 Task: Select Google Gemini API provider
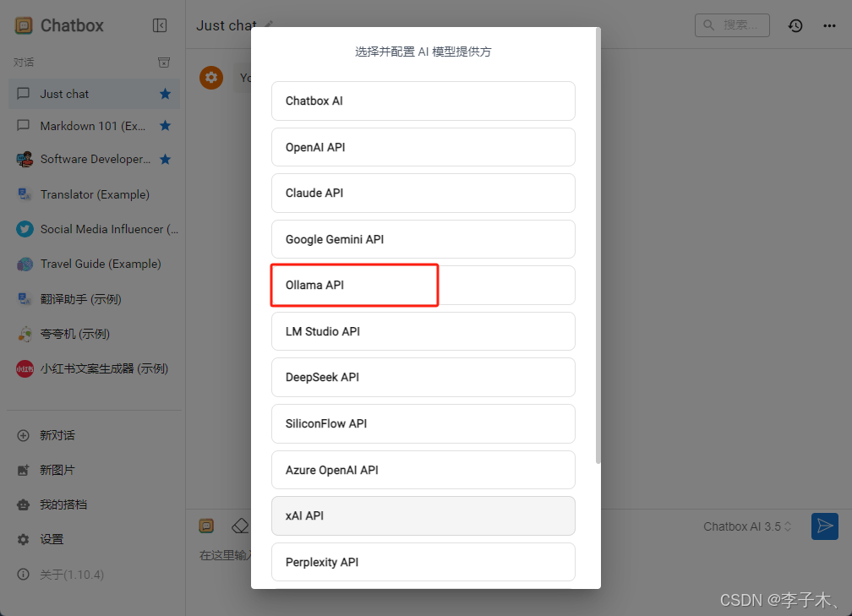coord(423,239)
